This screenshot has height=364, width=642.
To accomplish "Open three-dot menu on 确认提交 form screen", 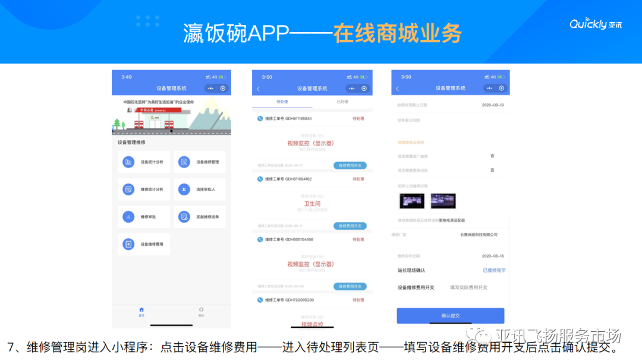I will pyautogui.click(x=489, y=88).
